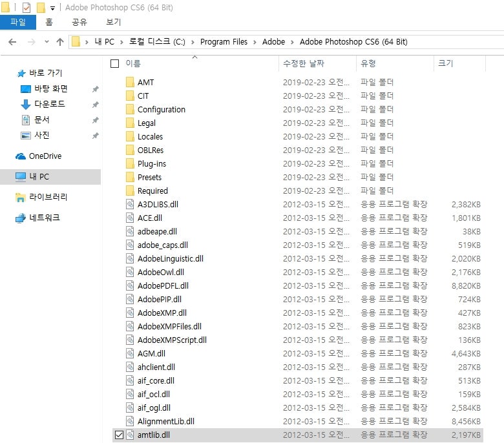Expand chevron after 로컬 디스크 (C:) breadcrumb

pyautogui.click(x=193, y=42)
